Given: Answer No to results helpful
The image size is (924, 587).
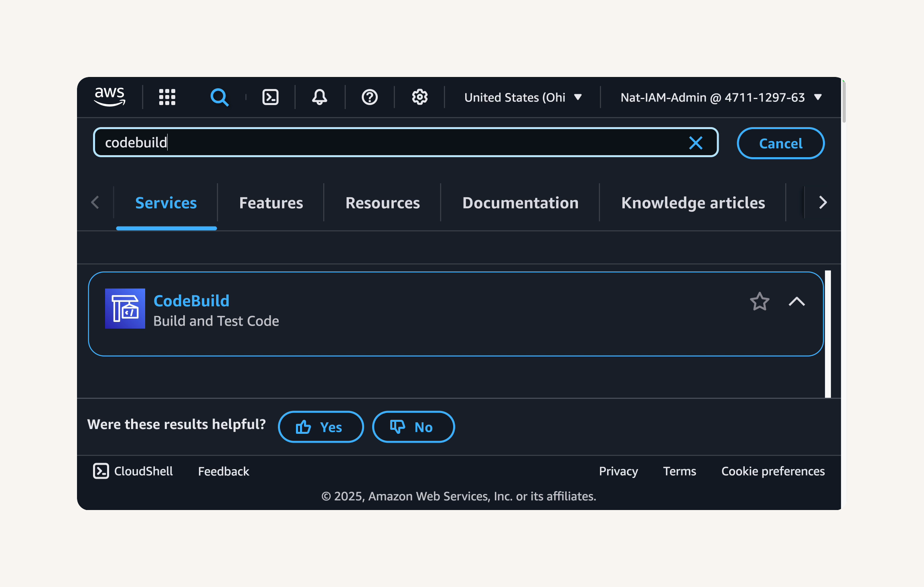Looking at the screenshot, I should pos(413,427).
